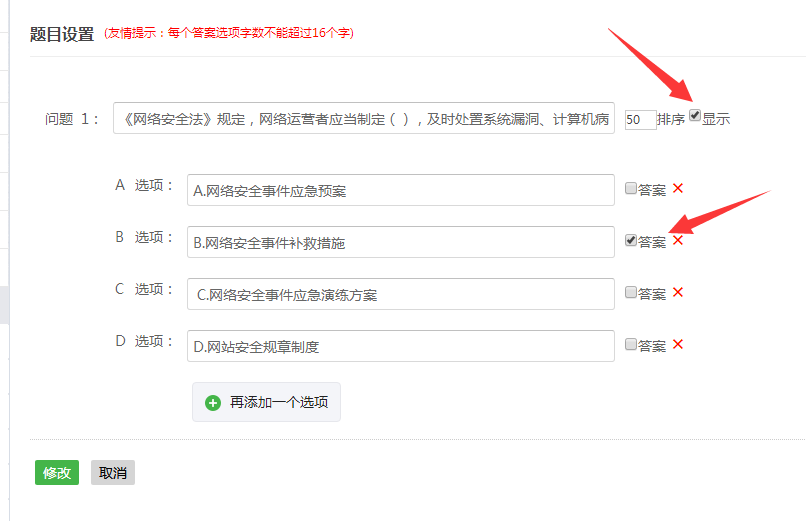Mark option D as the answer
The height and width of the screenshot is (521, 806).
[x=631, y=344]
